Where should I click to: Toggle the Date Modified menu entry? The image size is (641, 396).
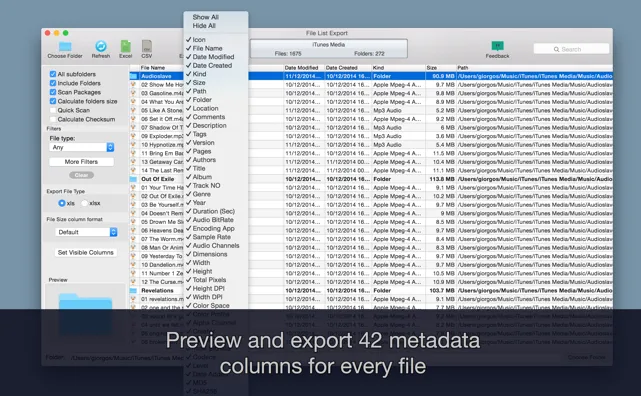click(x=215, y=57)
